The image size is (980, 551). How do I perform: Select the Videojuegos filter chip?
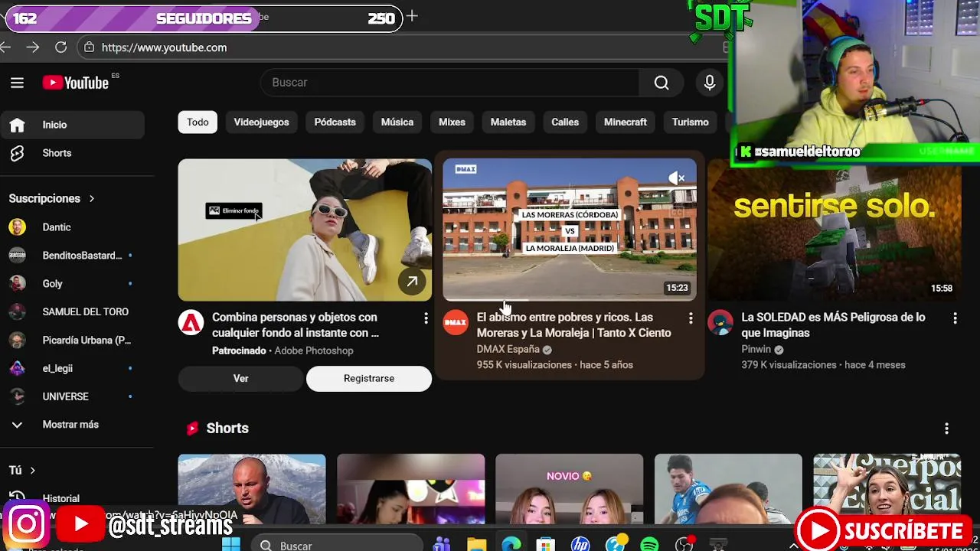pyautogui.click(x=262, y=122)
